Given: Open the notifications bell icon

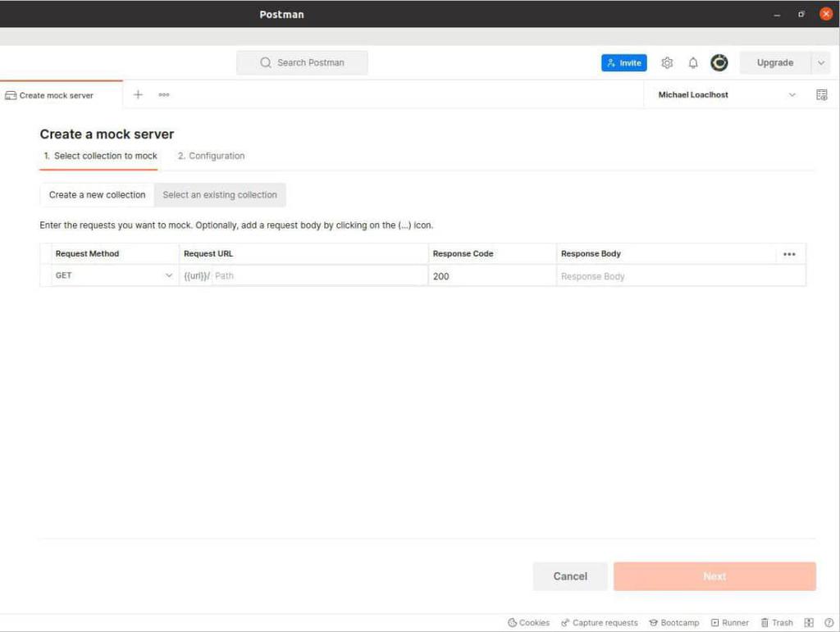Looking at the screenshot, I should pyautogui.click(x=693, y=63).
